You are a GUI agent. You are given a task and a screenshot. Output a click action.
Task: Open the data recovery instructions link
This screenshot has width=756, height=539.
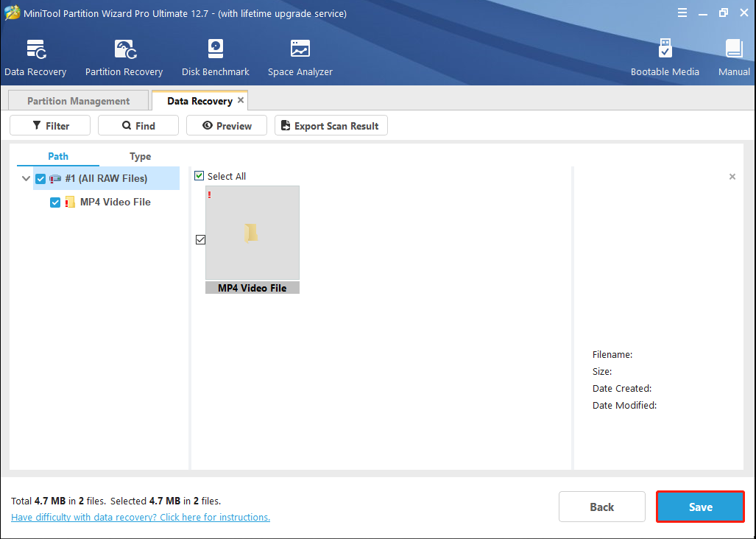tap(141, 517)
